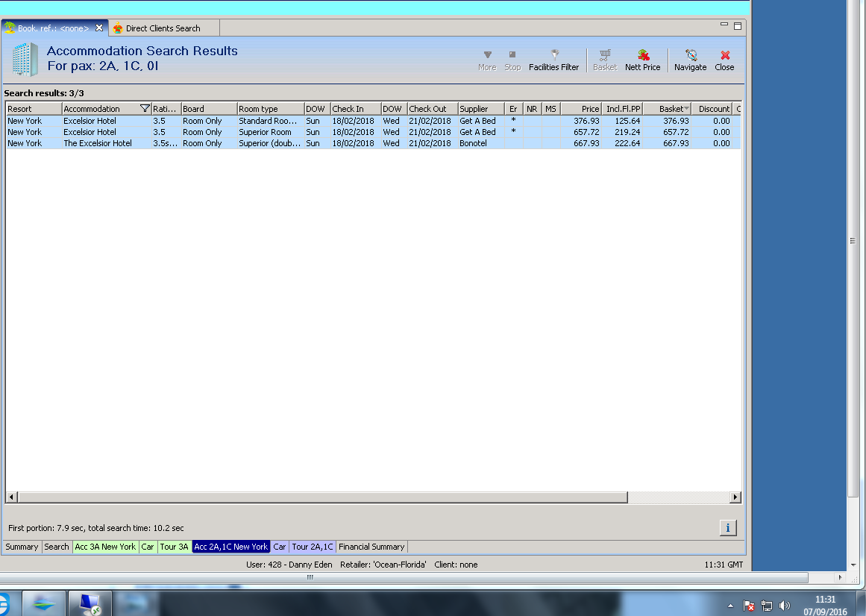Toggle Nett Price display
The height and width of the screenshot is (616, 866).
643,60
